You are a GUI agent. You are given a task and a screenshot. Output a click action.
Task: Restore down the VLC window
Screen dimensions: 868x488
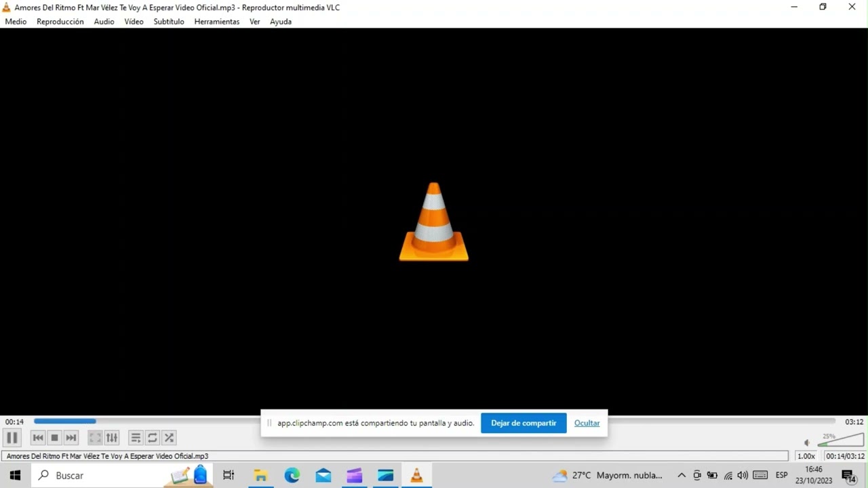[x=823, y=7]
